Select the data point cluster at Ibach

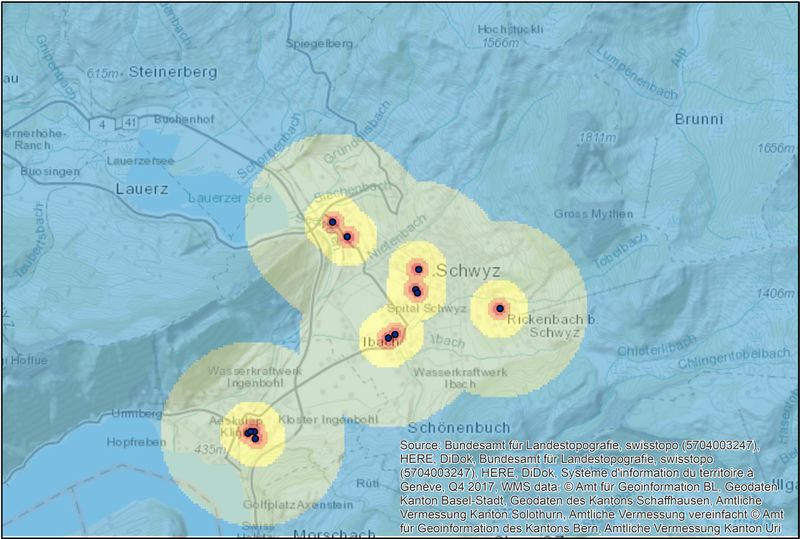point(391,336)
